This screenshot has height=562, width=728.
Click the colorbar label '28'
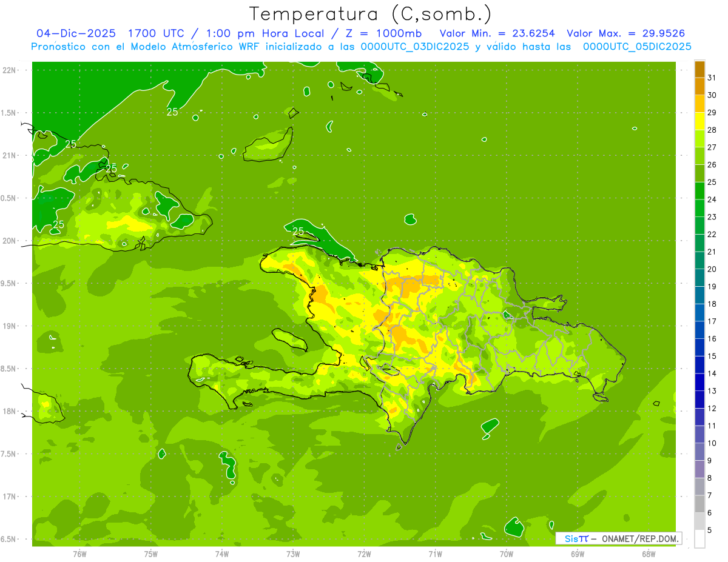(x=712, y=130)
